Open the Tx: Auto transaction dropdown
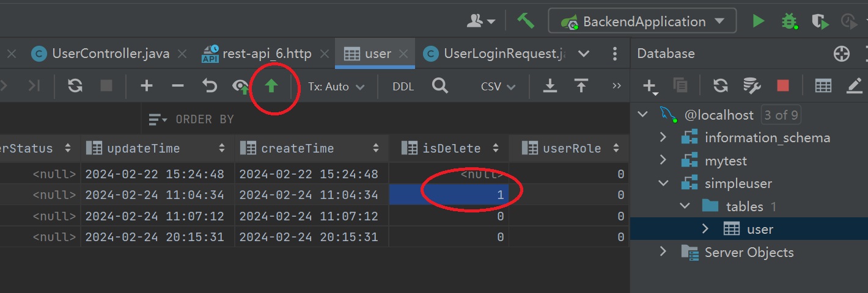Image resolution: width=868 pixels, height=293 pixels. tap(336, 87)
